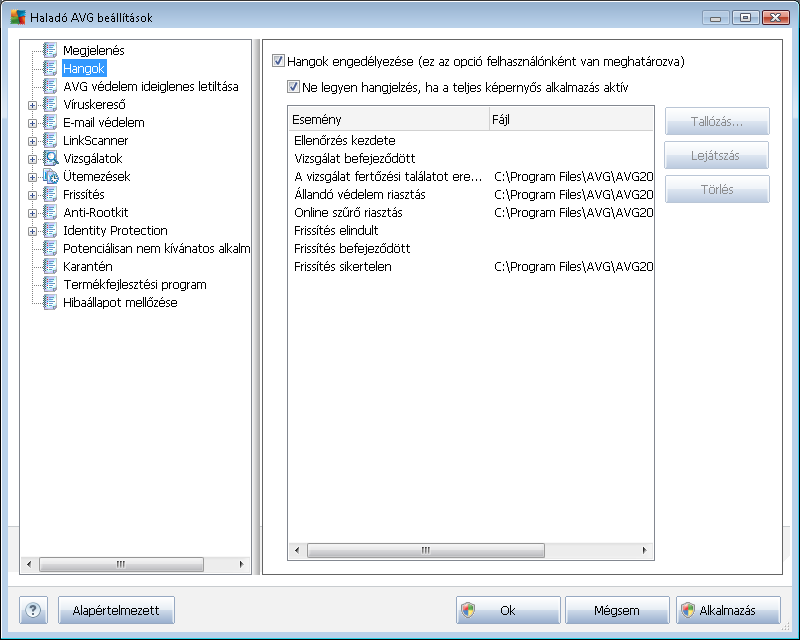
Task: Expand the Víruskereső tree node
Action: click(32, 105)
